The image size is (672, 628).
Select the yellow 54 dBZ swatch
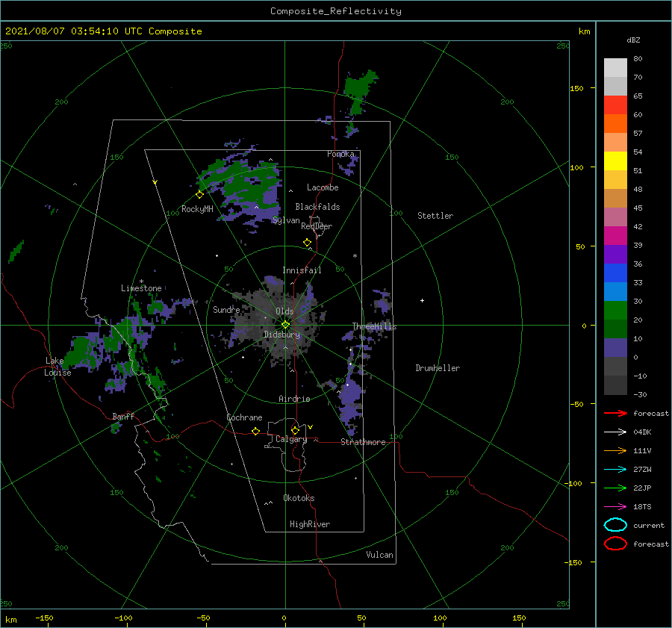(615, 161)
